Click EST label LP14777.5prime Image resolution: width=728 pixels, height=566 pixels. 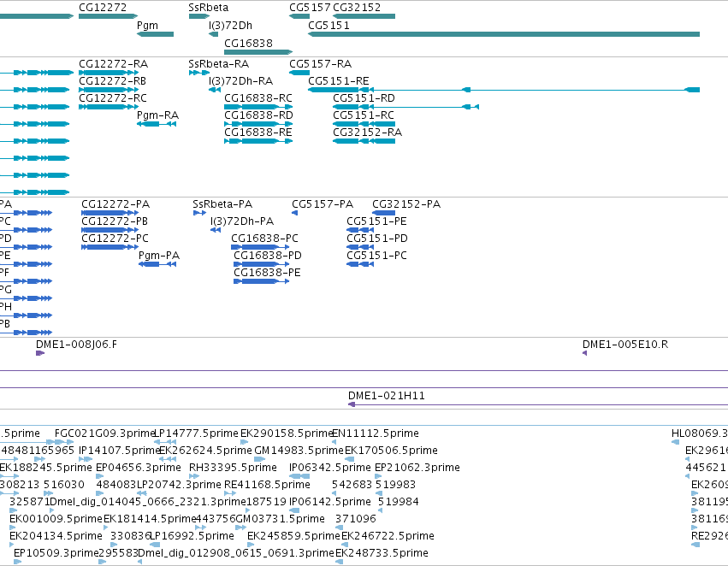point(195,433)
